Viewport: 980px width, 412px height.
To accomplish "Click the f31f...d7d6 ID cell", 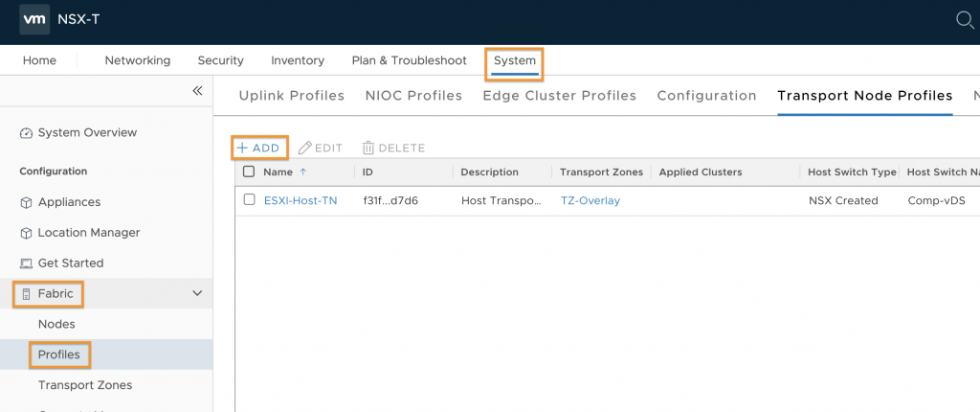I will point(390,200).
